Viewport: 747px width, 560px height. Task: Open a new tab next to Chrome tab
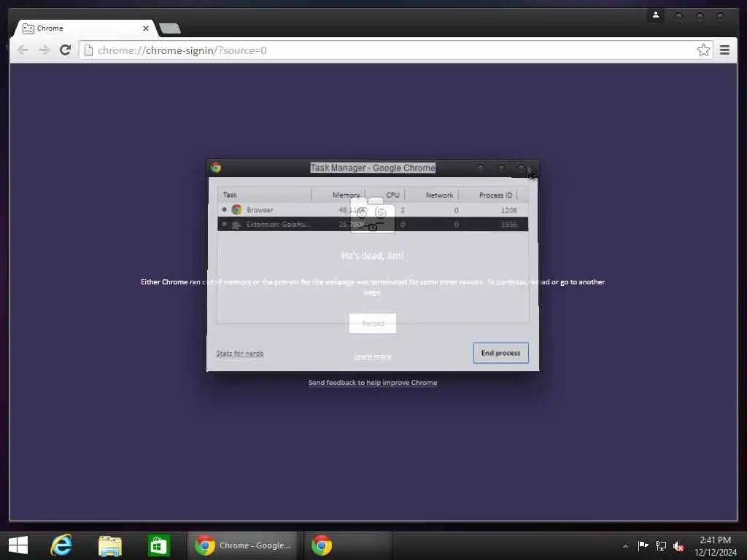tap(169, 28)
